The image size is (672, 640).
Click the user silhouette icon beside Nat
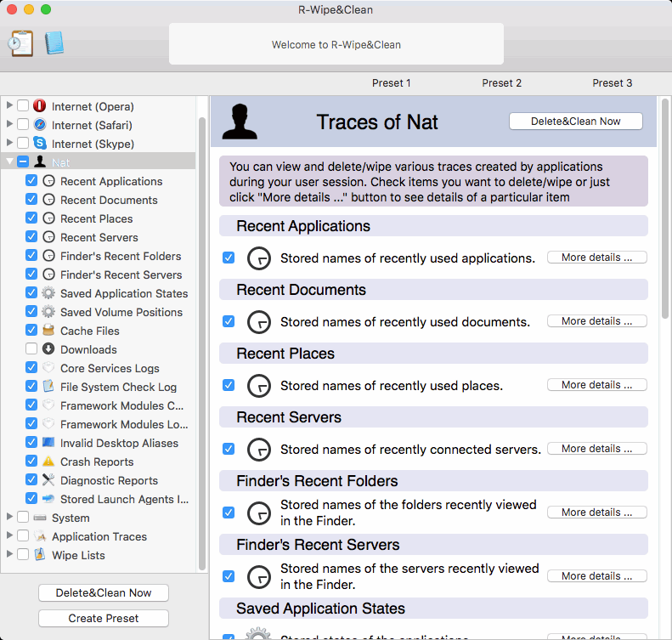(x=40, y=161)
